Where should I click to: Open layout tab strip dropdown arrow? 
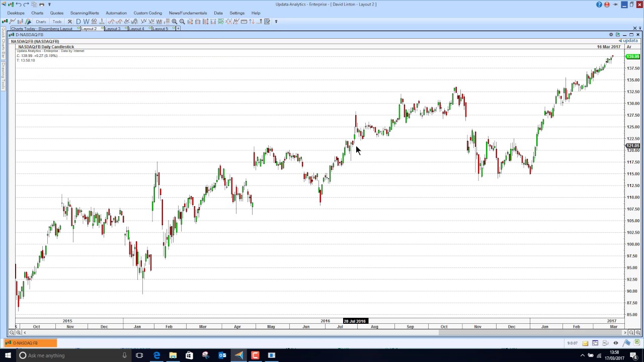[640, 28]
